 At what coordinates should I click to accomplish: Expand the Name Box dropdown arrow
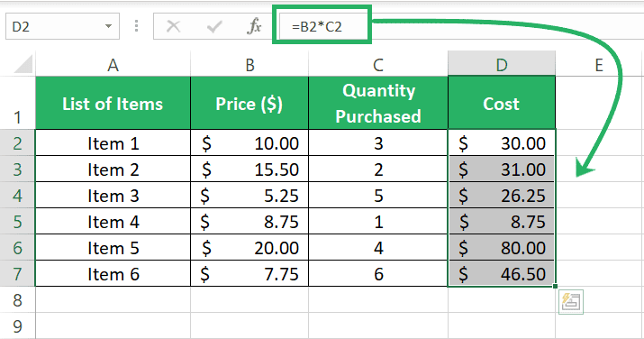pos(108,26)
